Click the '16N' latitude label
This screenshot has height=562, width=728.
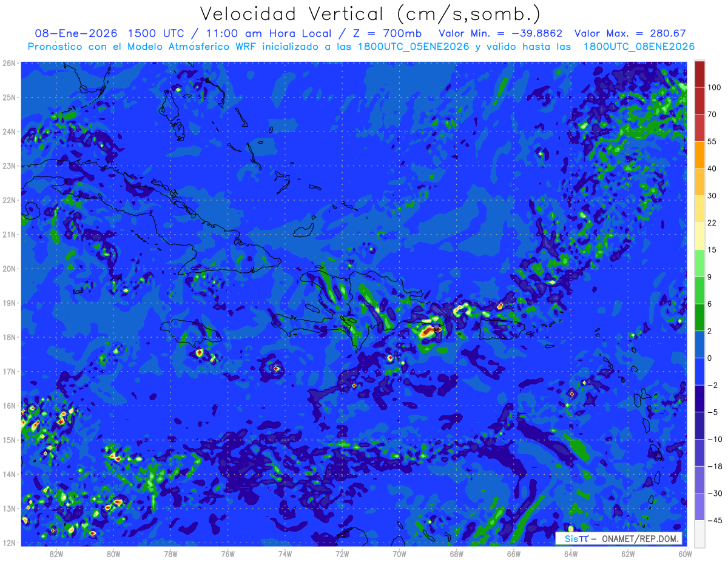click(x=9, y=406)
